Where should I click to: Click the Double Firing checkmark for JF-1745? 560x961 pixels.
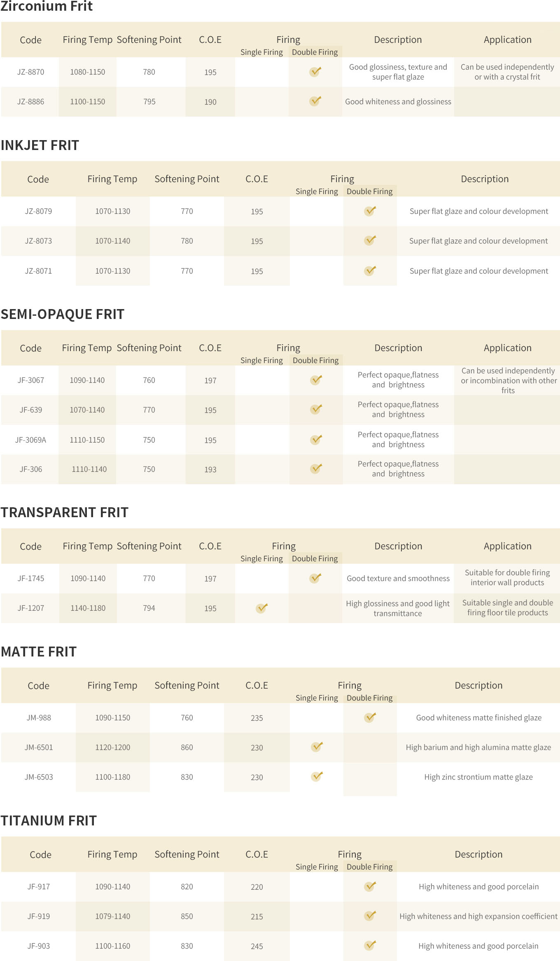tap(315, 578)
